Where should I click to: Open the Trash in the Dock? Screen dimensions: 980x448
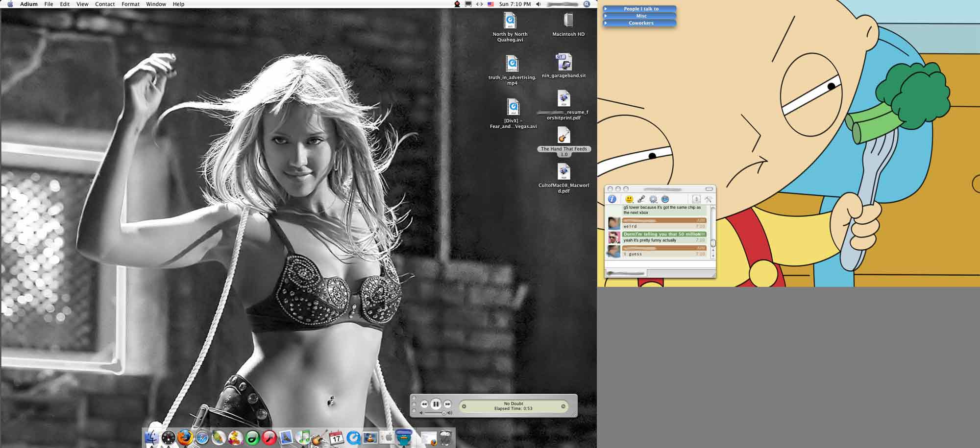445,437
